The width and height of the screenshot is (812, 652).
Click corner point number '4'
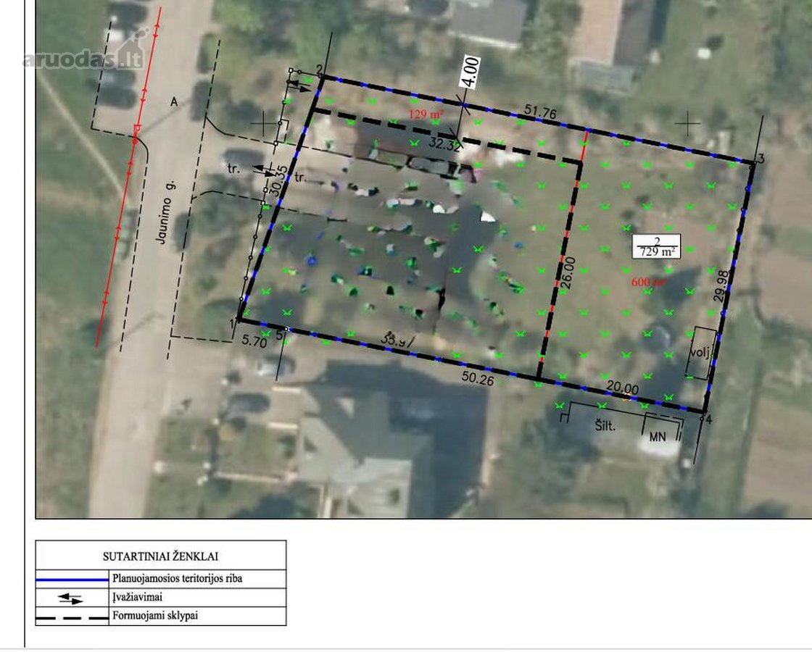point(709,419)
